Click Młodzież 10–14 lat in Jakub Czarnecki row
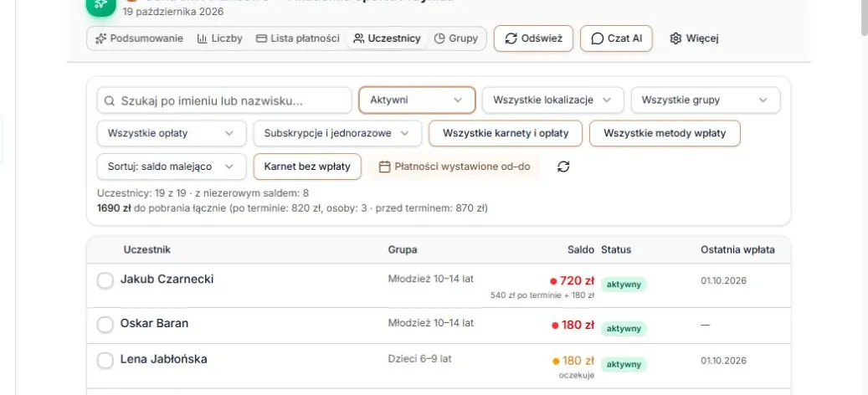This screenshot has width=868, height=395. click(431, 279)
